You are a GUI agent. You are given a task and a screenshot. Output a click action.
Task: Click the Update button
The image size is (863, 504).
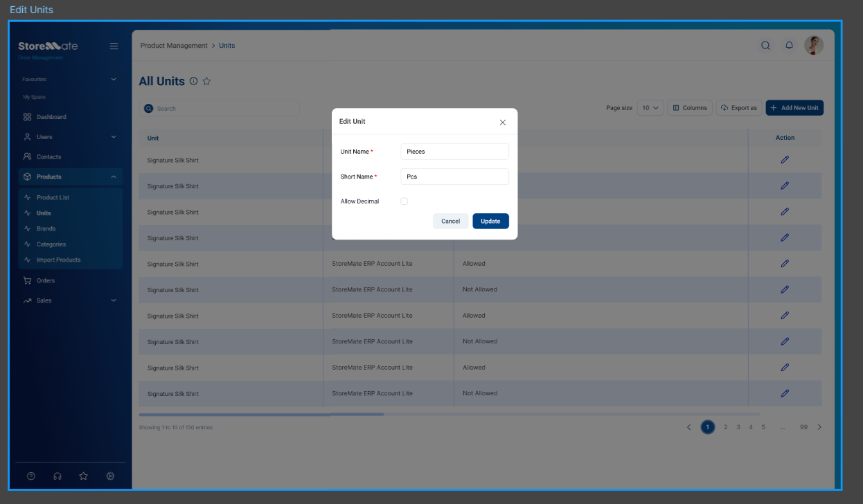coord(490,221)
